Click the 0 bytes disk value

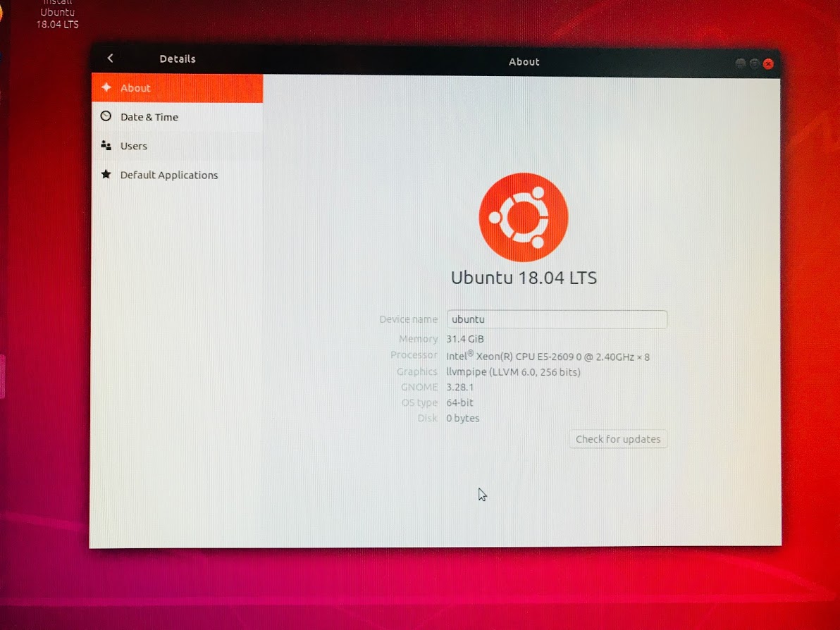click(463, 418)
